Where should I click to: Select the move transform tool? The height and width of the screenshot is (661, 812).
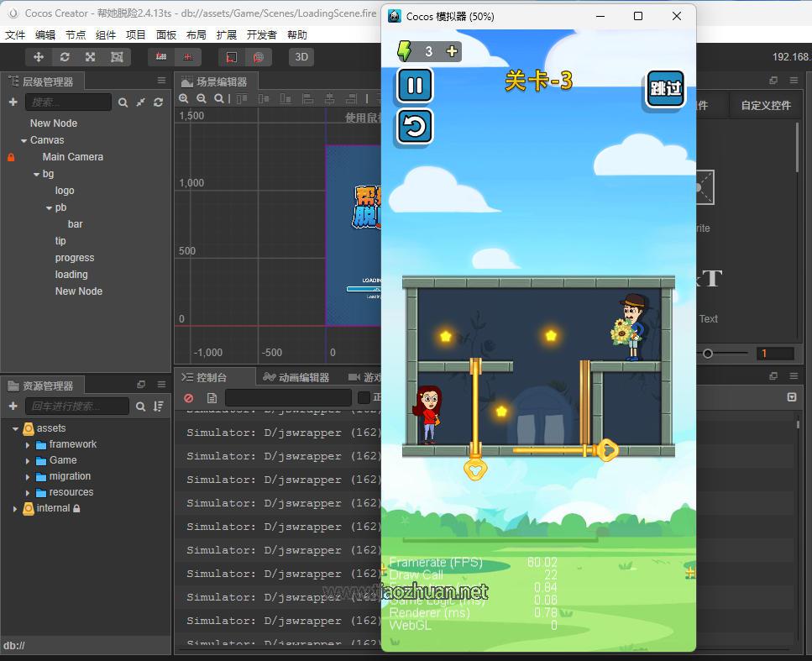(39, 57)
